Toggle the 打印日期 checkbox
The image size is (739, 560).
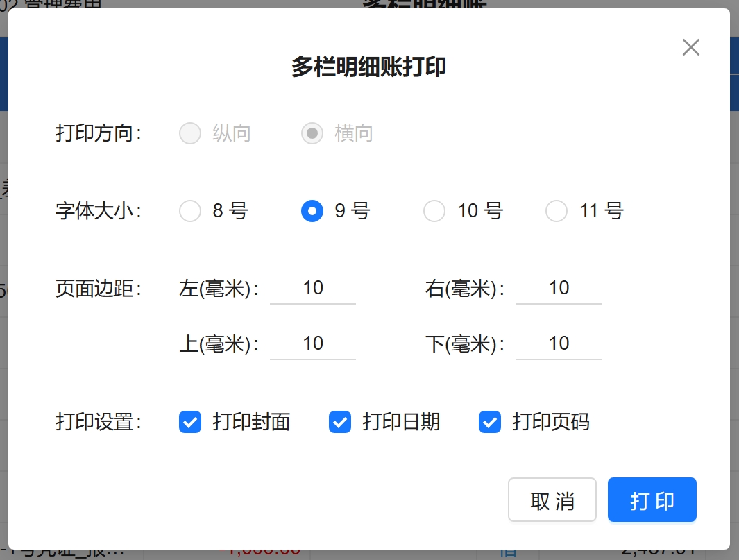tap(340, 422)
